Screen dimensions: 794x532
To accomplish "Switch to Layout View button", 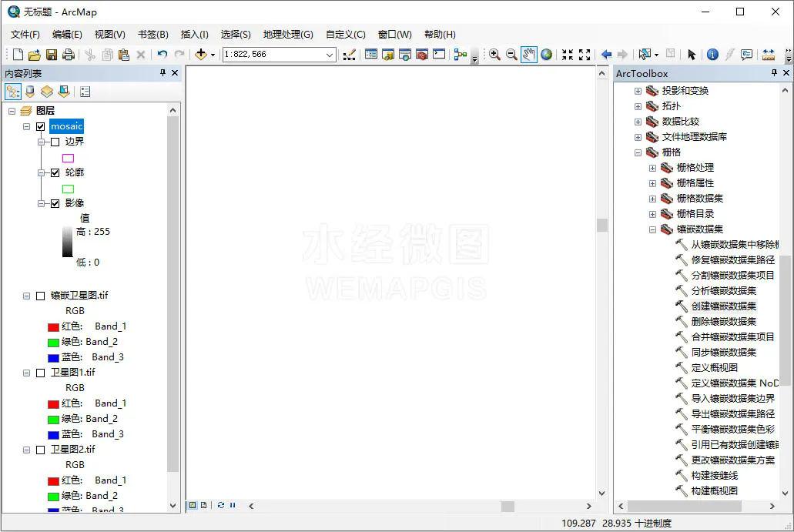I will click(203, 505).
